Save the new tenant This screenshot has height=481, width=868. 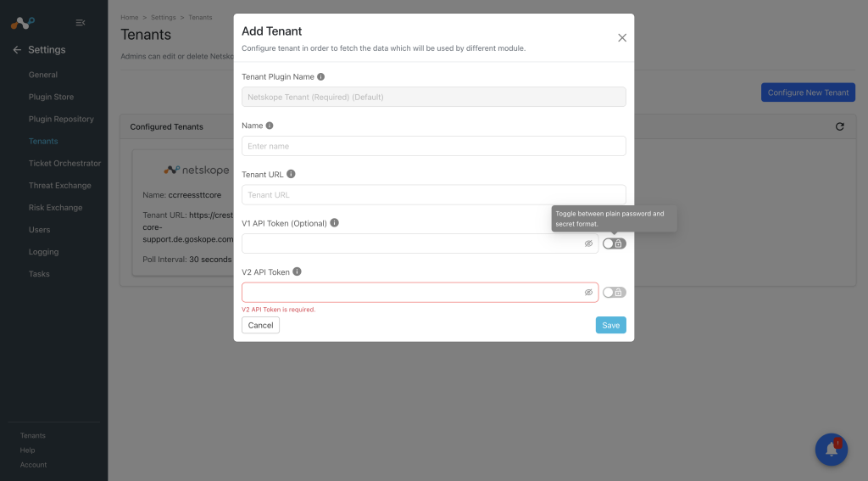click(610, 325)
